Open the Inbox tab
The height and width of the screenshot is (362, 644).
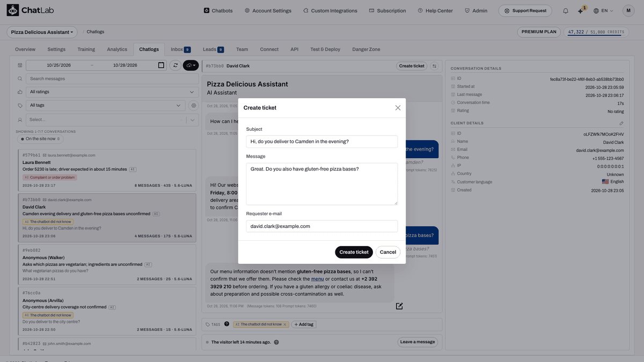click(180, 49)
